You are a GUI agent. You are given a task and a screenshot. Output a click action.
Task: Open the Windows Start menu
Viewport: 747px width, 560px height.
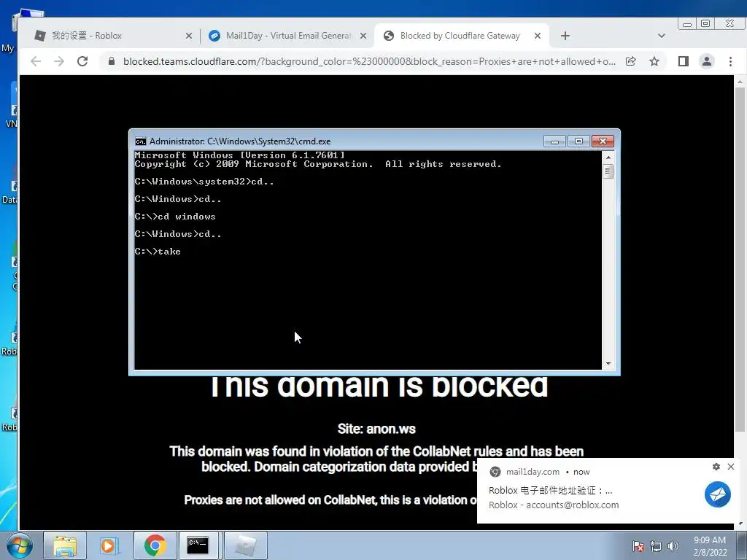(x=19, y=545)
